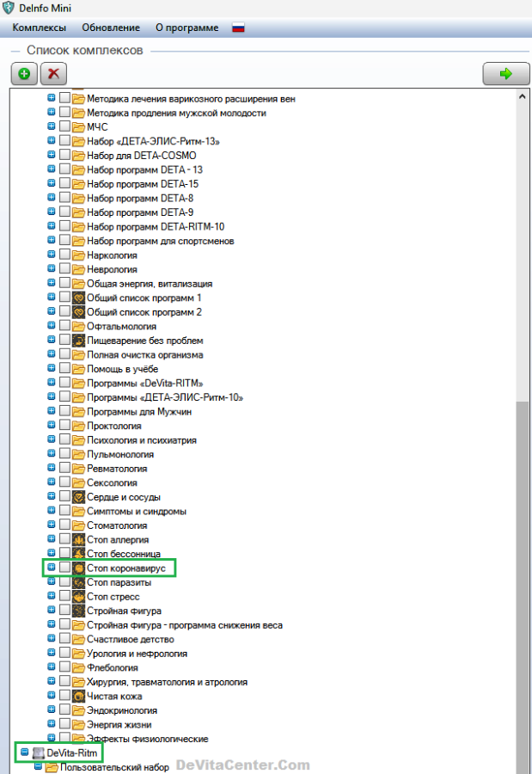Expand the Ревматология tree node

point(52,468)
